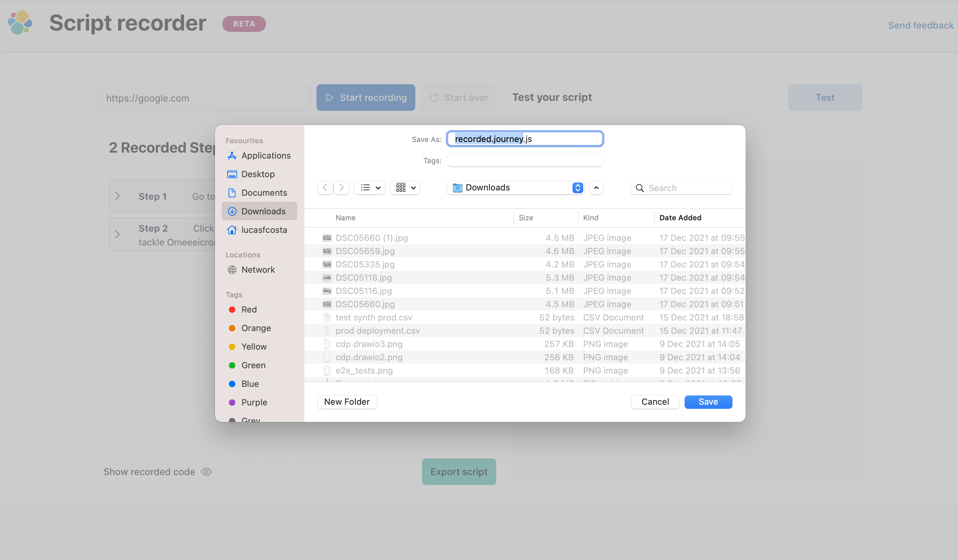Click the Export script button
Screen dimensions: 958x560
[458, 472]
